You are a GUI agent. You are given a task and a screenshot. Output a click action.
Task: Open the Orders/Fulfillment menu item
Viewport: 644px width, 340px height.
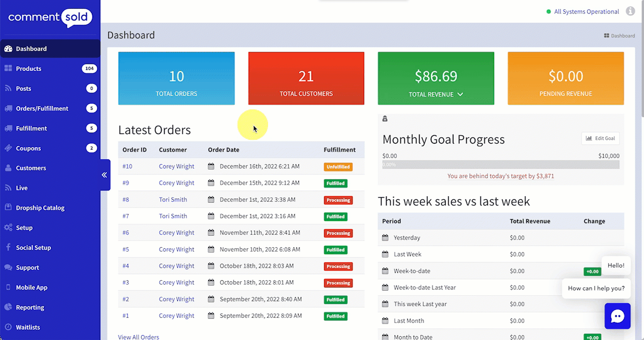pyautogui.click(x=42, y=108)
